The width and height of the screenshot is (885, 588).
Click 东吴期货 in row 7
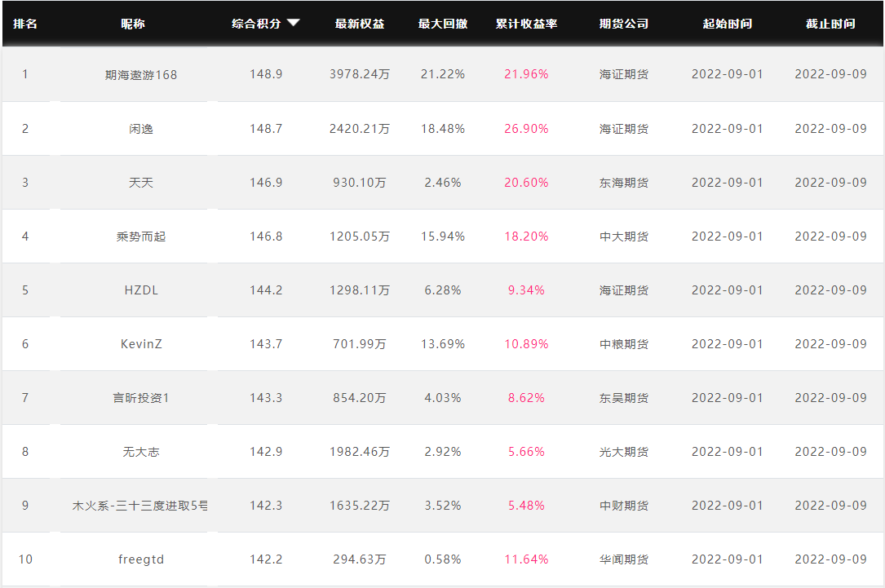point(624,399)
